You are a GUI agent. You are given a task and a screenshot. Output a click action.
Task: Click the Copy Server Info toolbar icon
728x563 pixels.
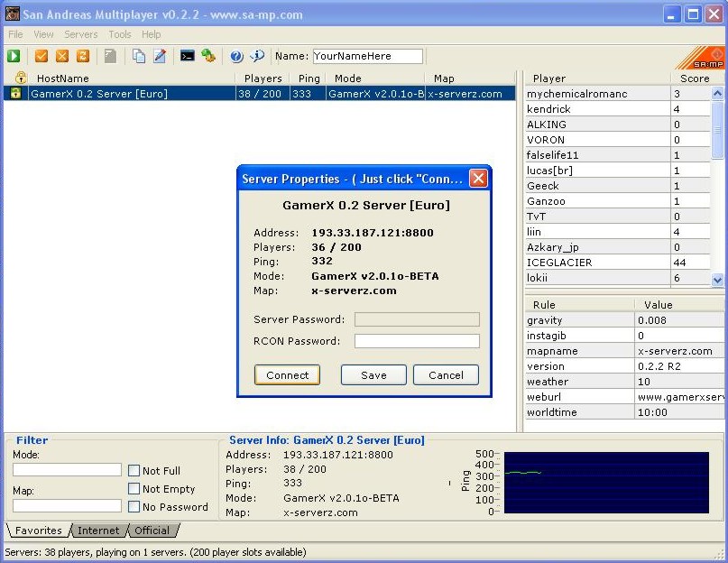[139, 56]
